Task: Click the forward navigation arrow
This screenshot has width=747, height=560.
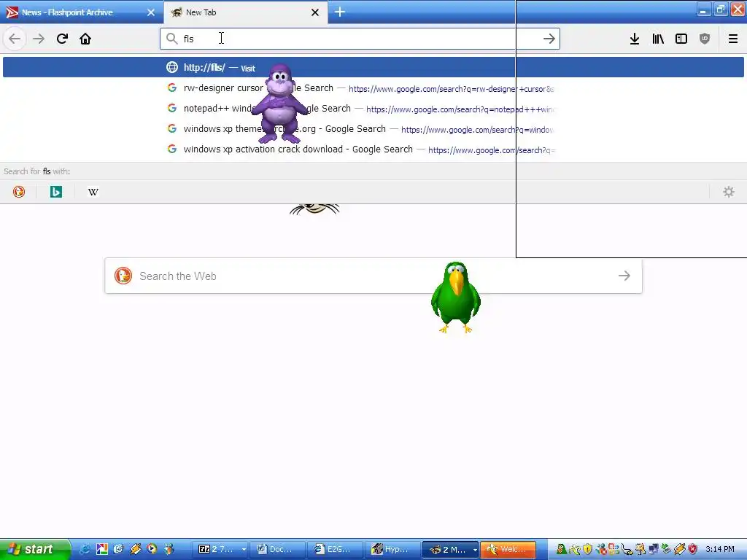Action: 39,39
